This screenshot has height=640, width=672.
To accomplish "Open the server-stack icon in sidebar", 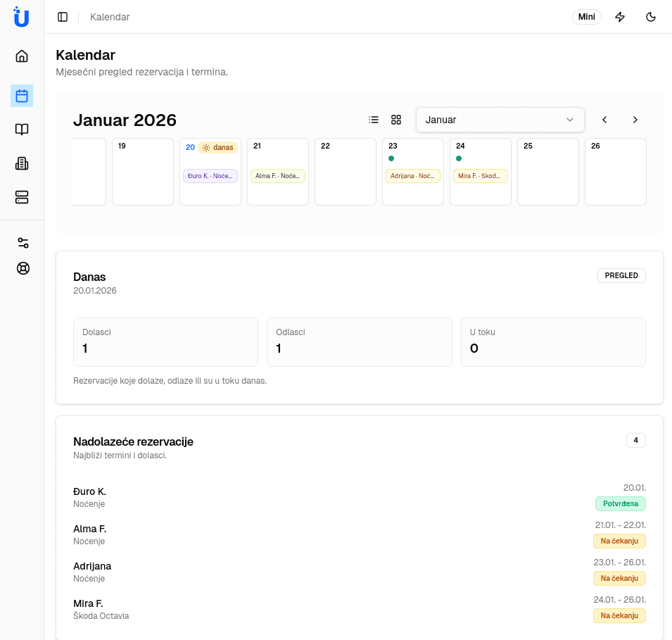I will [22, 197].
